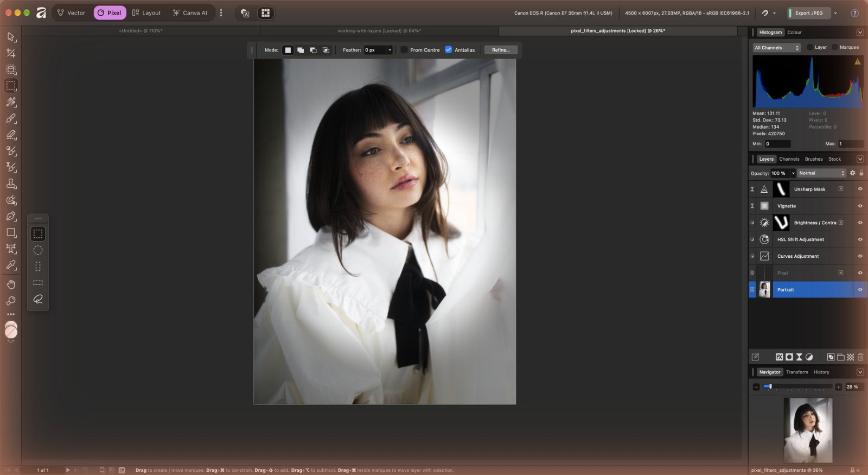Image resolution: width=868 pixels, height=475 pixels.
Task: Open the All Channels dropdown
Action: tap(777, 48)
